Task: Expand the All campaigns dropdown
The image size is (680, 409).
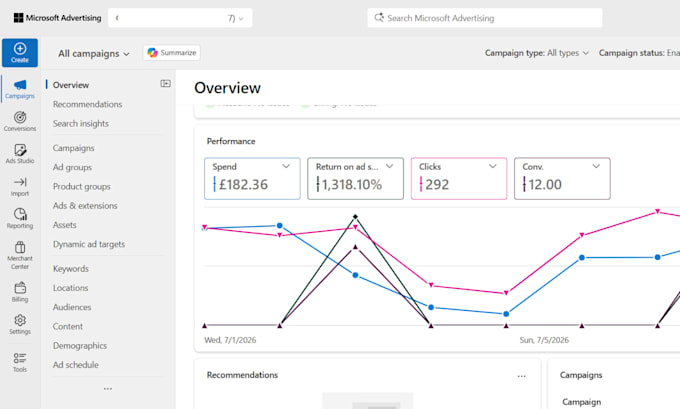Action: [94, 54]
